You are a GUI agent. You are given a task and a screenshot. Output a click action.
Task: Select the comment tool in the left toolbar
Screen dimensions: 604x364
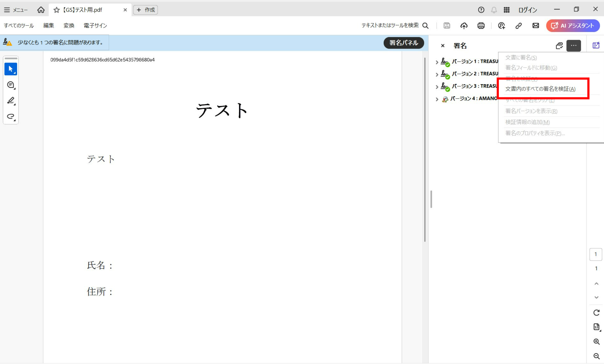[x=11, y=85]
